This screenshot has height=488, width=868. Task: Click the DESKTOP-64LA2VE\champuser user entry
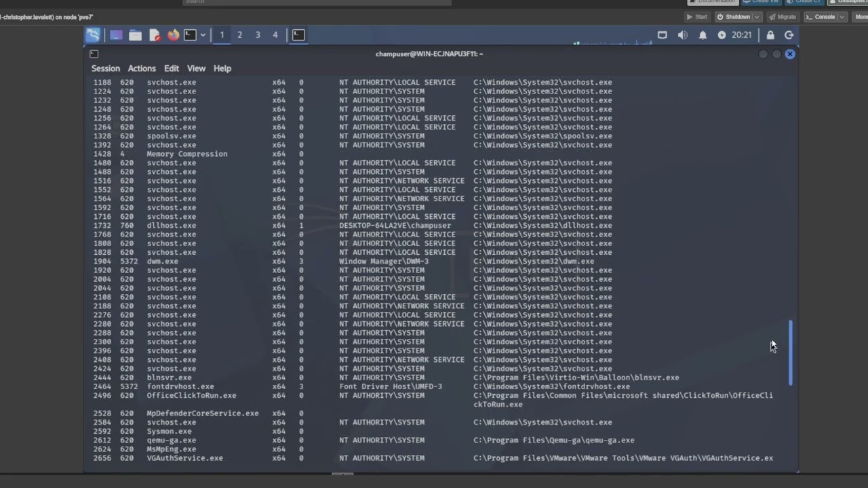pos(395,226)
